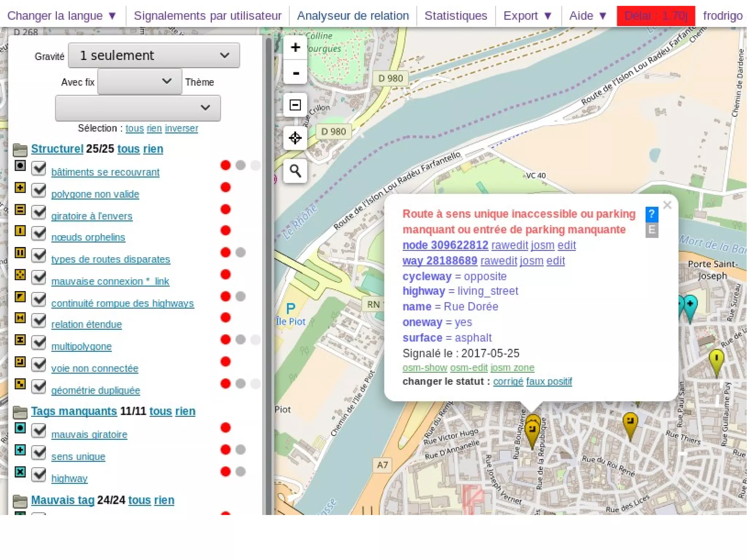747x560 pixels.
Task: Toggle the 'giratoire à l'envers' checkbox
Action: [x=39, y=212]
